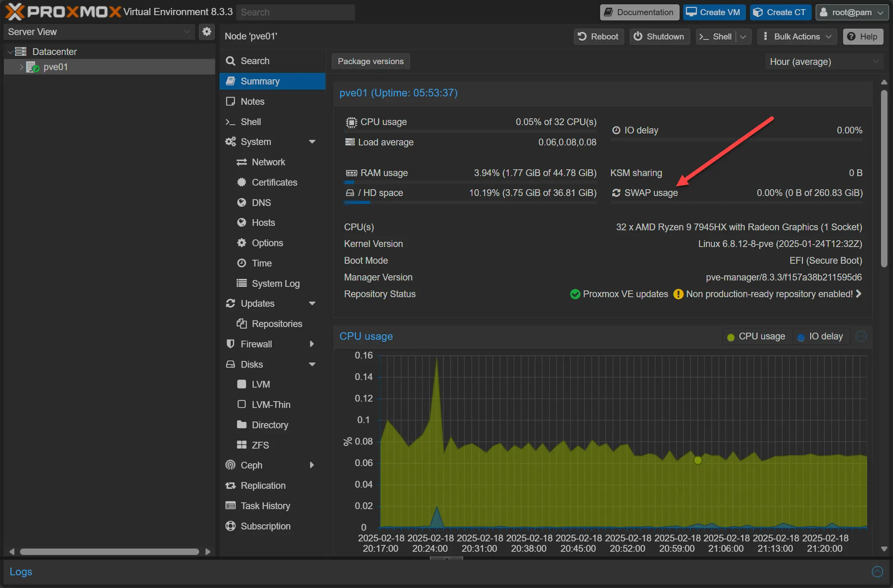This screenshot has height=588, width=893.
Task: Collapse CPU usage chart with minus icon
Action: [861, 336]
